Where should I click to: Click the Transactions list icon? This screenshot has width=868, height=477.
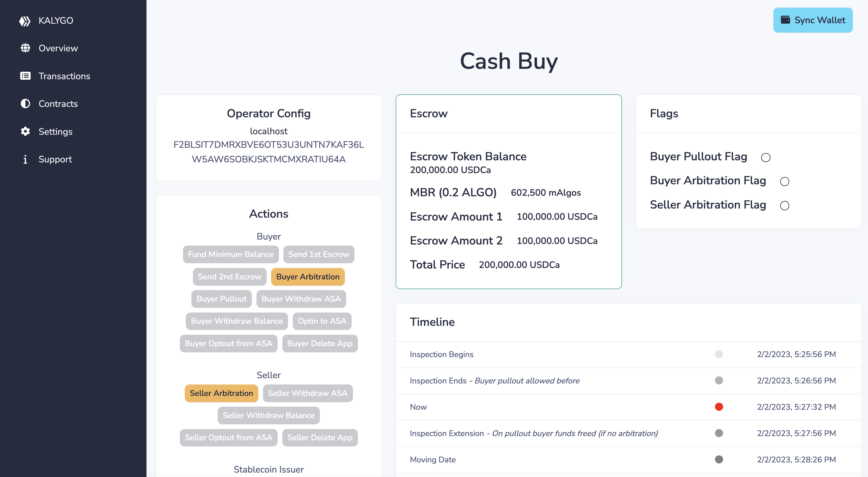(x=25, y=76)
